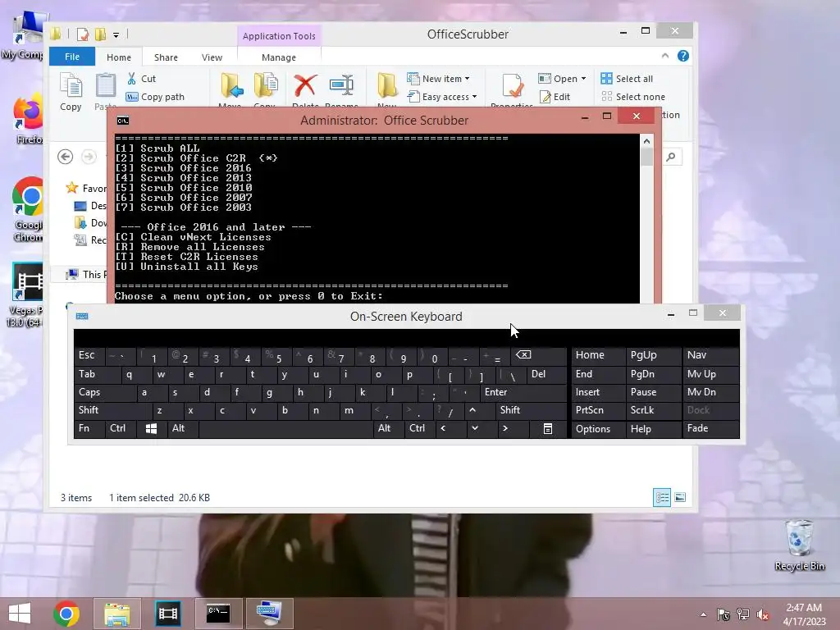Expand the New item dropdown

[467, 79]
